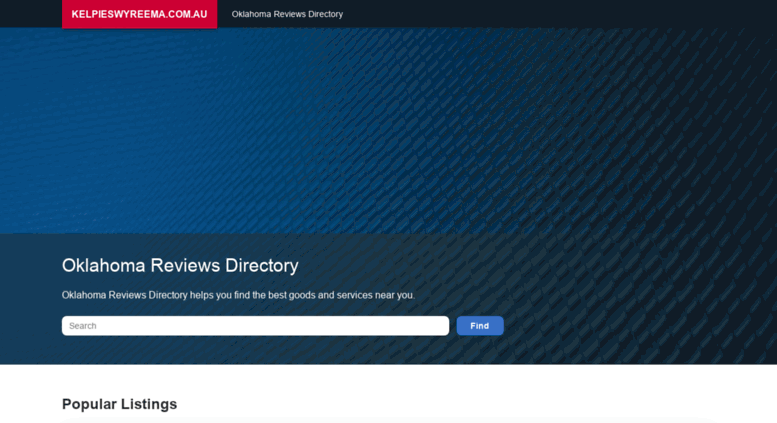Screen dimensions: 777x423
Task: Focus the Search input field
Action: [x=255, y=325]
